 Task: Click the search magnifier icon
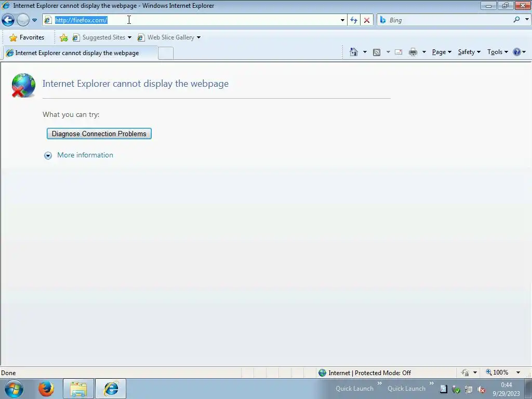click(516, 20)
